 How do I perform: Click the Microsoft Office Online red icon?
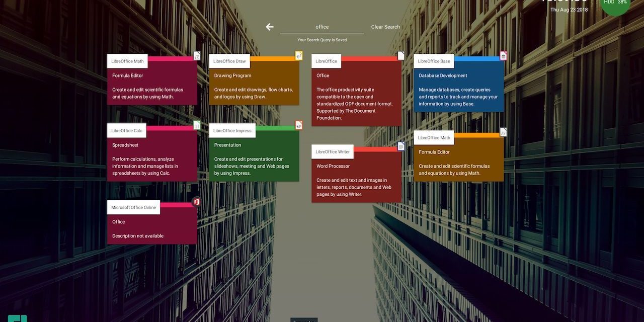197,202
